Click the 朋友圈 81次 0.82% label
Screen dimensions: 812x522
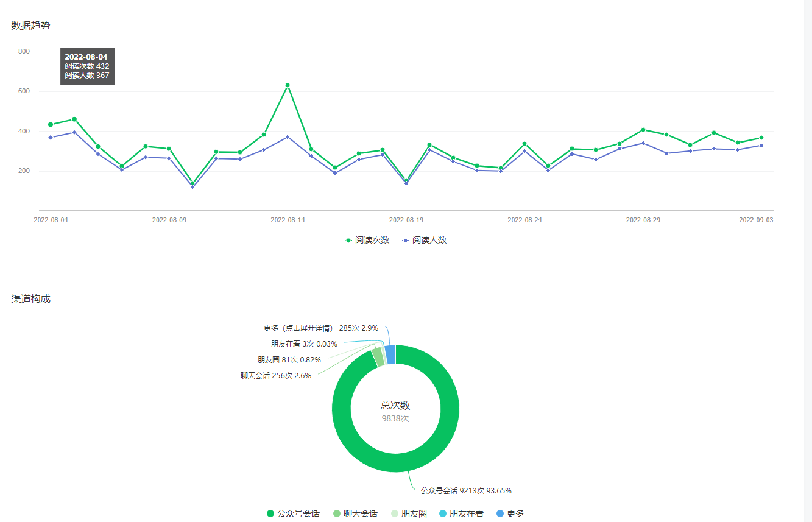[289, 360]
